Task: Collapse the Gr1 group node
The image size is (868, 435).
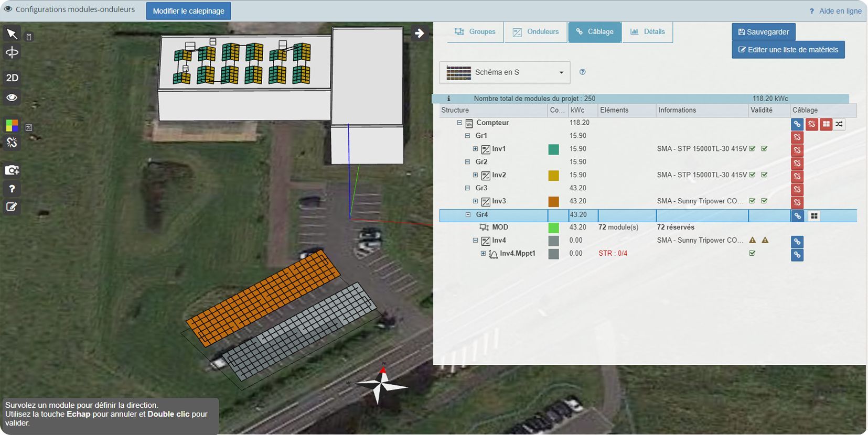Action: click(x=467, y=136)
